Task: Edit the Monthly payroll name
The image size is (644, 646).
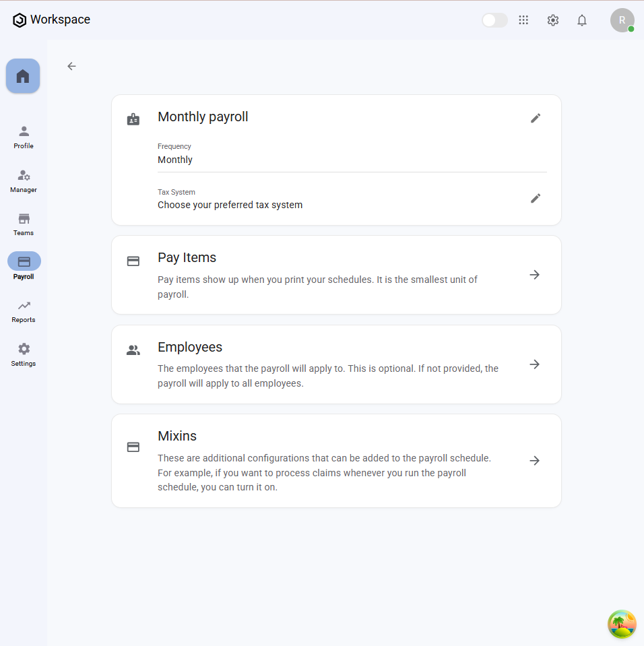Action: 536,118
